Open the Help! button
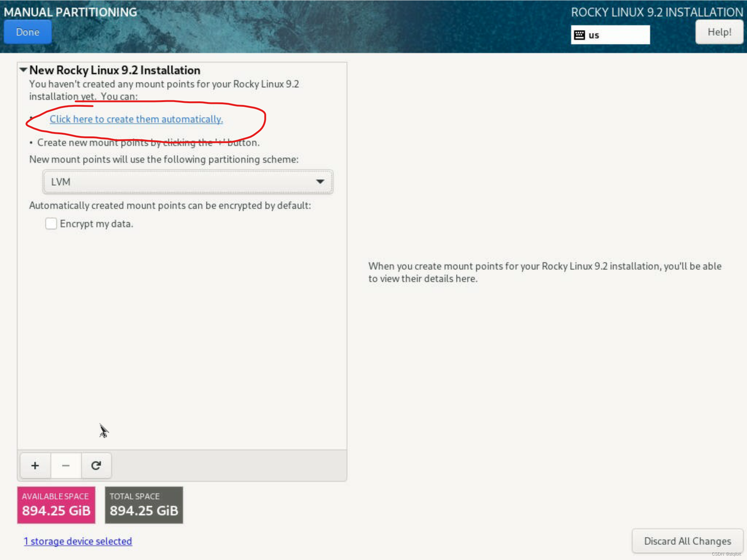Screen dimensions: 747x560 click(x=719, y=32)
